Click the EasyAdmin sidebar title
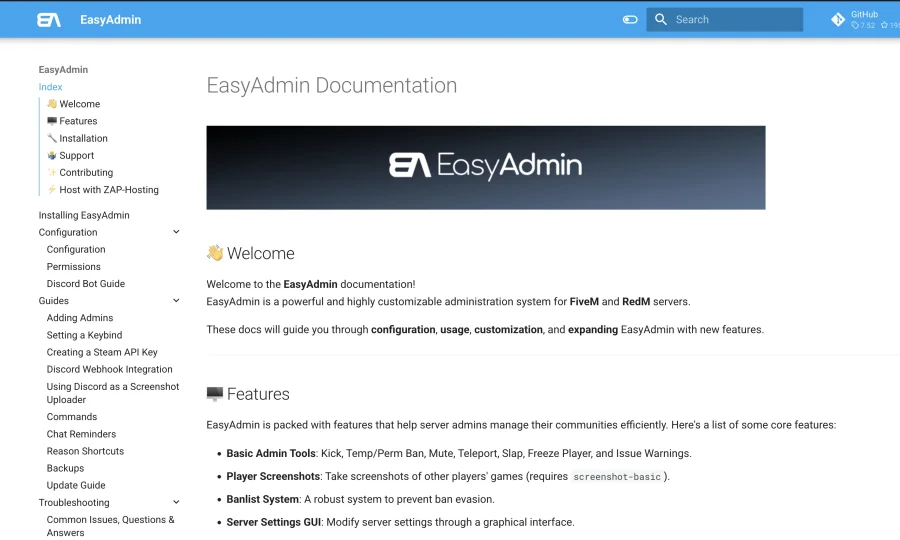Viewport: 900px width, 540px height. coord(63,69)
